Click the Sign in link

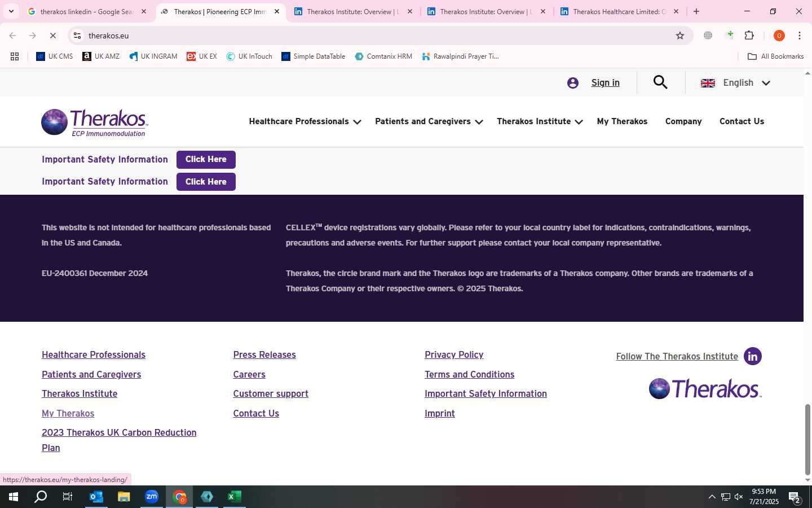coord(605,83)
